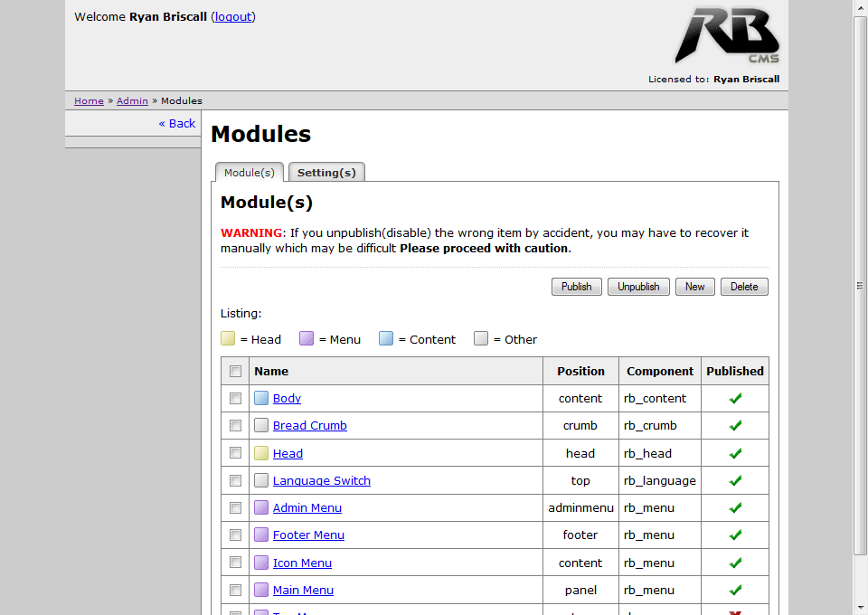Click the published checkmark for Bread Crumb

[735, 425]
